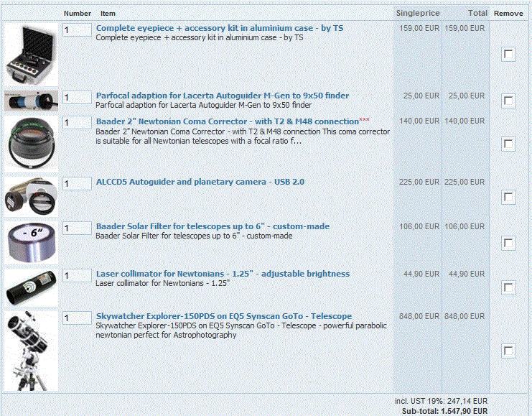Image resolution: width=532 pixels, height=416 pixels.
Task: Open the Baader Solar Filter thumbnail
Action: coord(31,243)
